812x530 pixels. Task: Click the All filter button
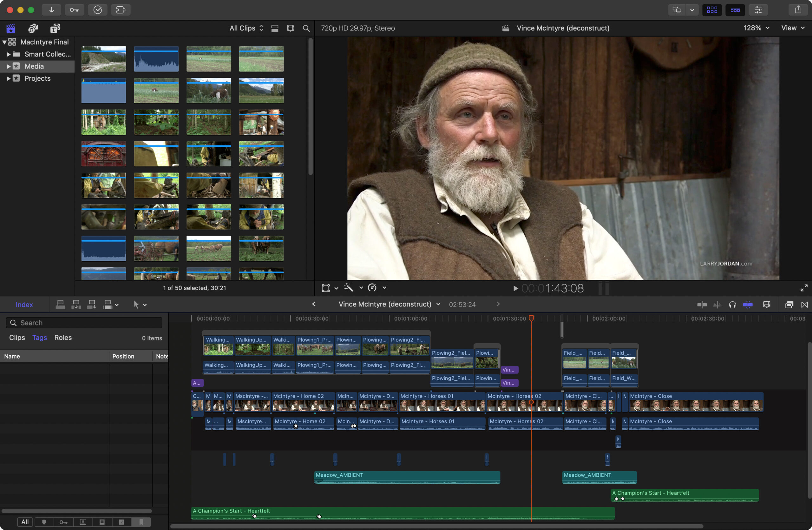click(x=24, y=521)
